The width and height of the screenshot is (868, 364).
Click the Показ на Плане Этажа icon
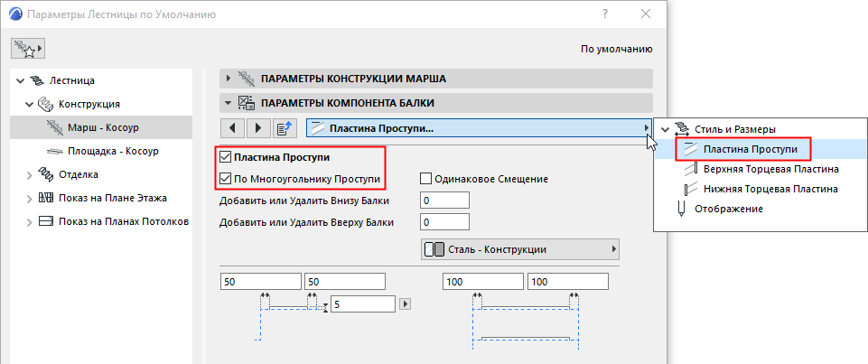pyautogui.click(x=45, y=198)
